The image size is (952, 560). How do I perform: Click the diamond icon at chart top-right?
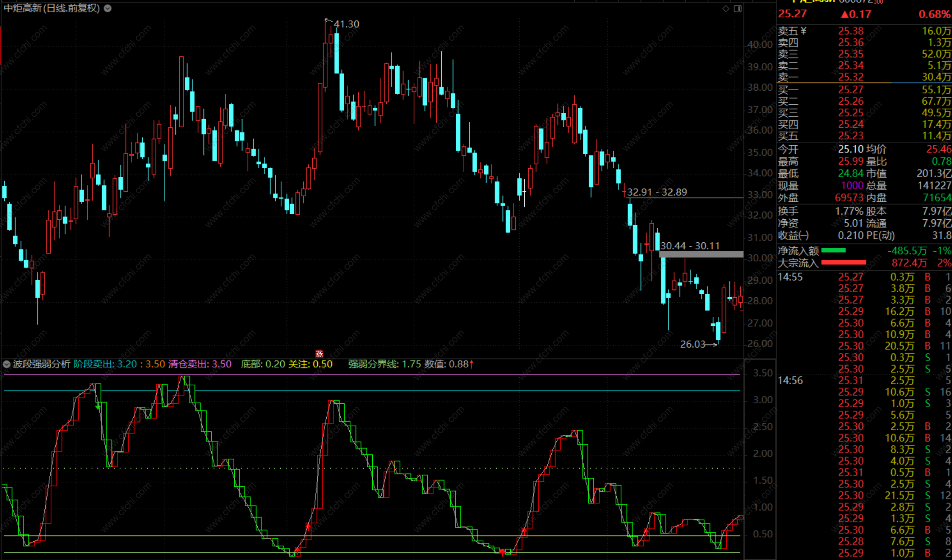(x=726, y=9)
